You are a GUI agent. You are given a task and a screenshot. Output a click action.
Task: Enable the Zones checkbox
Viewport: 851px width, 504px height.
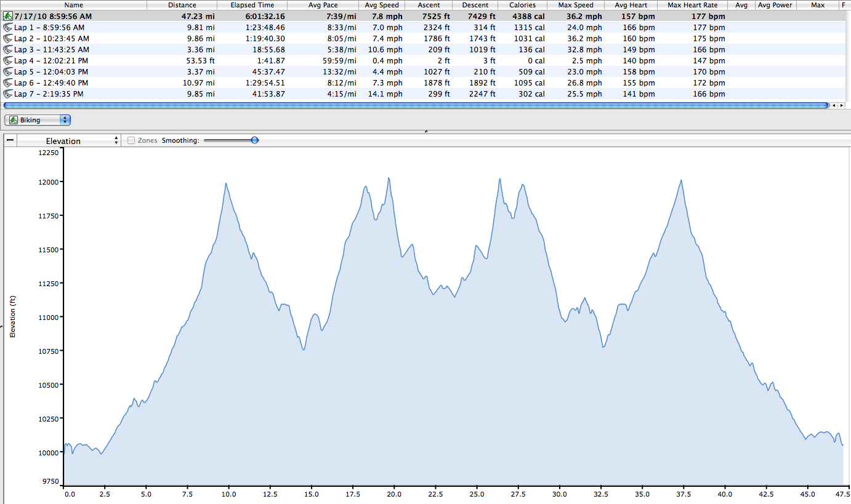pyautogui.click(x=131, y=140)
